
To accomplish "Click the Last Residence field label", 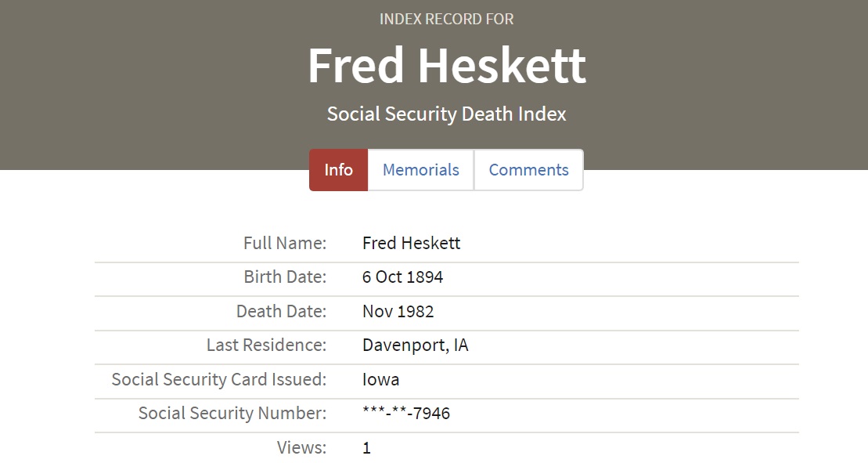I will (x=266, y=345).
